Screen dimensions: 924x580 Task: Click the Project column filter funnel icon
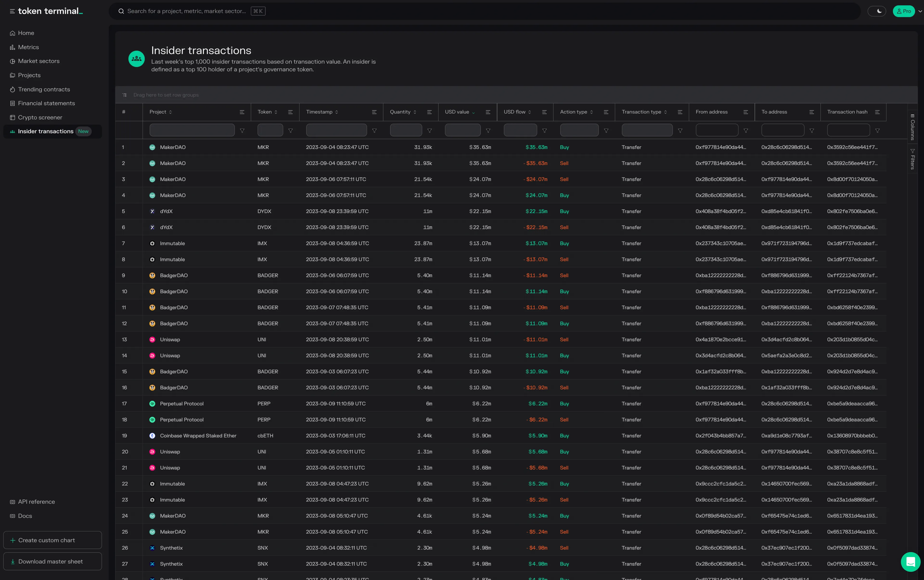pyautogui.click(x=242, y=131)
